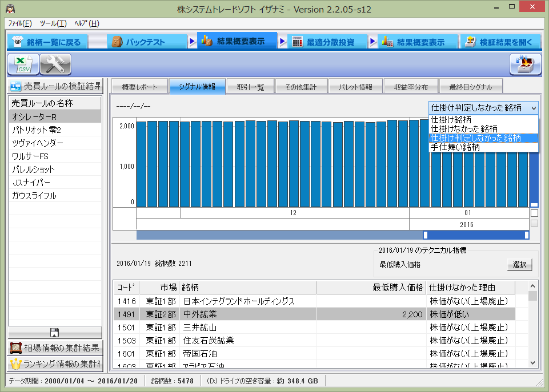Select rule ガウスライフル
This screenshot has height=392, width=549.
pos(55,196)
